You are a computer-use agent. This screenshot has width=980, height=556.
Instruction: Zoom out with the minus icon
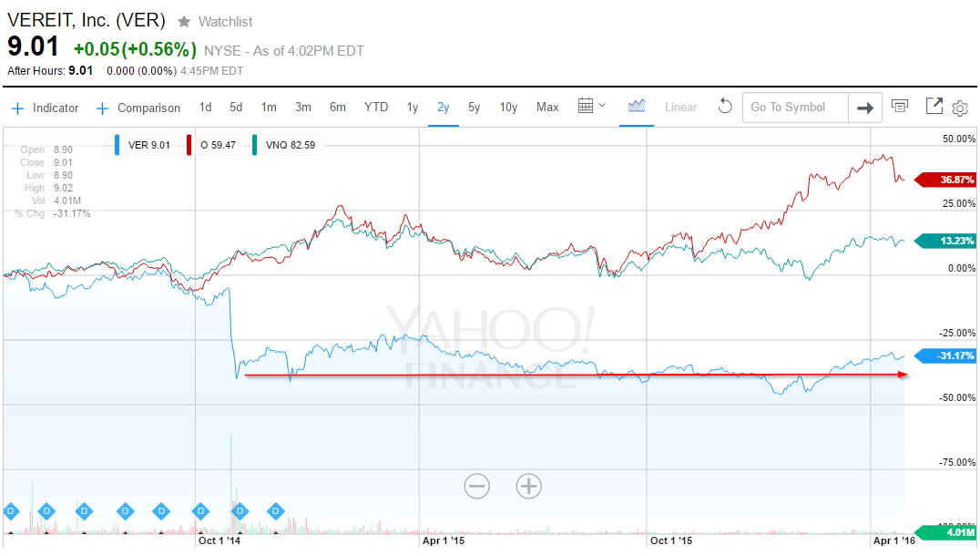476,486
